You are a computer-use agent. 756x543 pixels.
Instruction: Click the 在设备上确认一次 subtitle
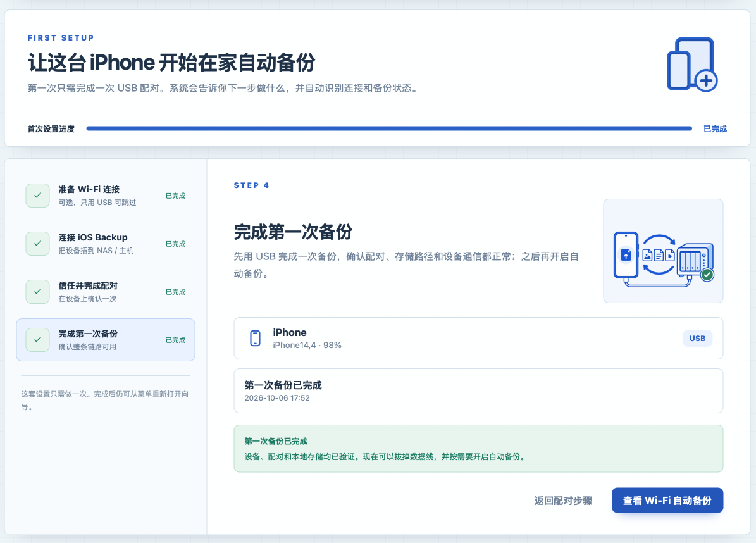coord(88,299)
